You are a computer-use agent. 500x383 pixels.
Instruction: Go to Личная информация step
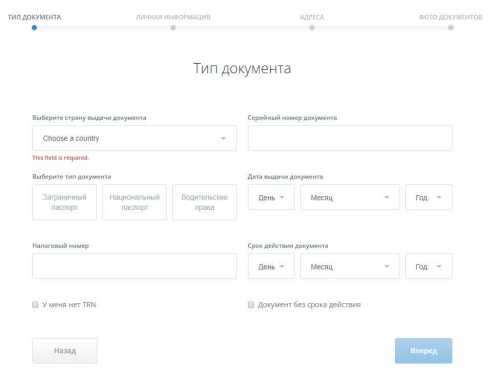pos(173,17)
